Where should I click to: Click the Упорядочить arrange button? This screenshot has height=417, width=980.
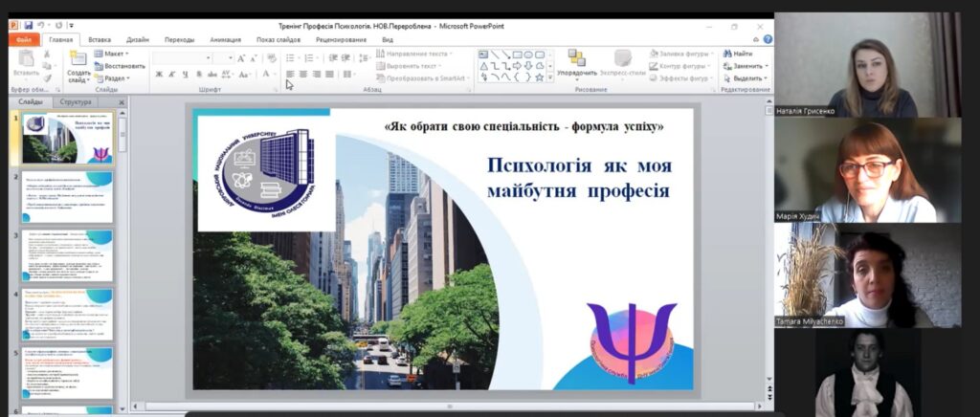[576, 64]
